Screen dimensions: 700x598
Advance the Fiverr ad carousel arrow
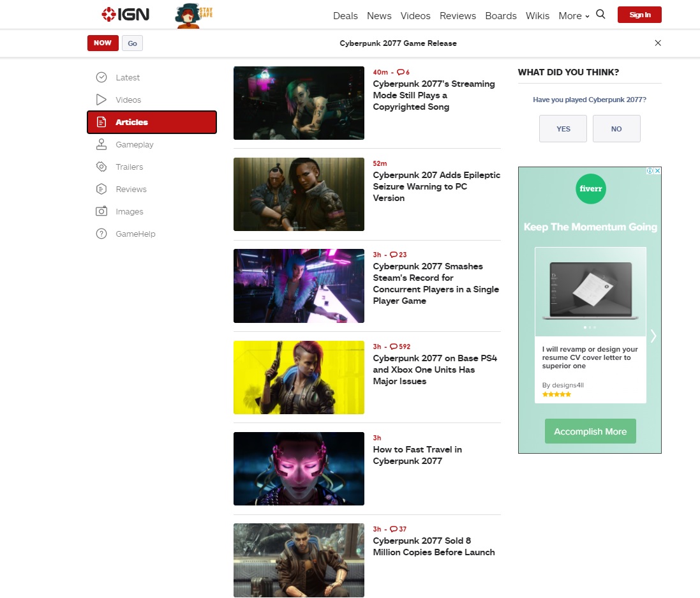coord(653,336)
